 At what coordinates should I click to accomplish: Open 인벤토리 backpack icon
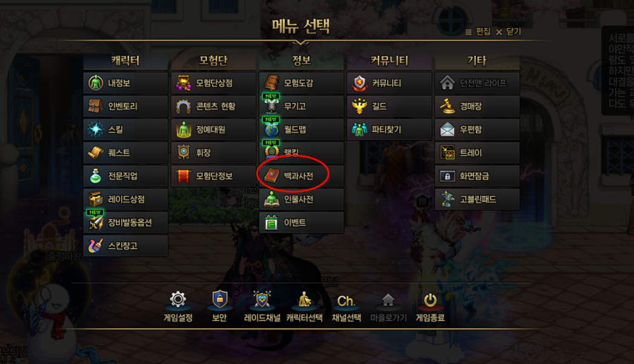[96, 106]
